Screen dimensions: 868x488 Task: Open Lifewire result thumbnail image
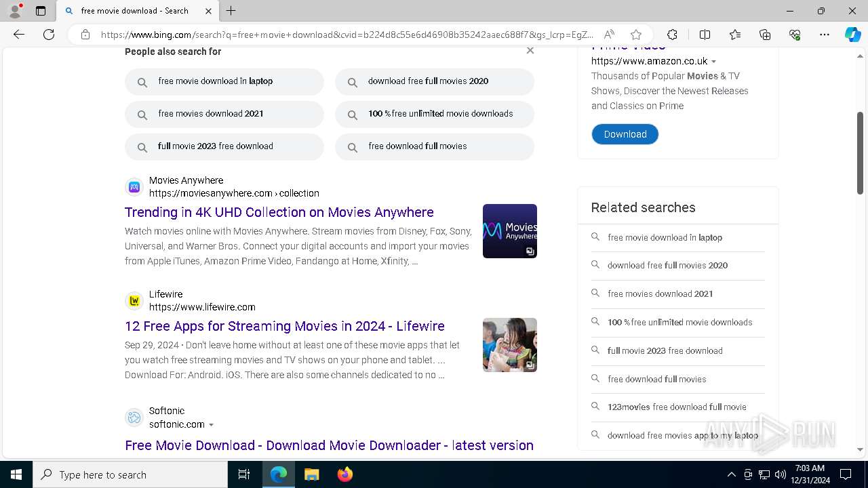(x=510, y=345)
